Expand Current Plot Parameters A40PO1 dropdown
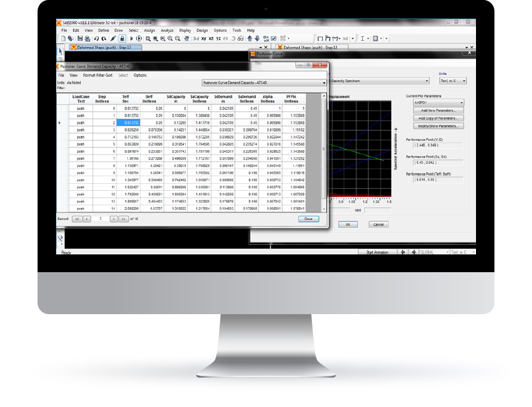The image size is (532, 407). point(438,102)
